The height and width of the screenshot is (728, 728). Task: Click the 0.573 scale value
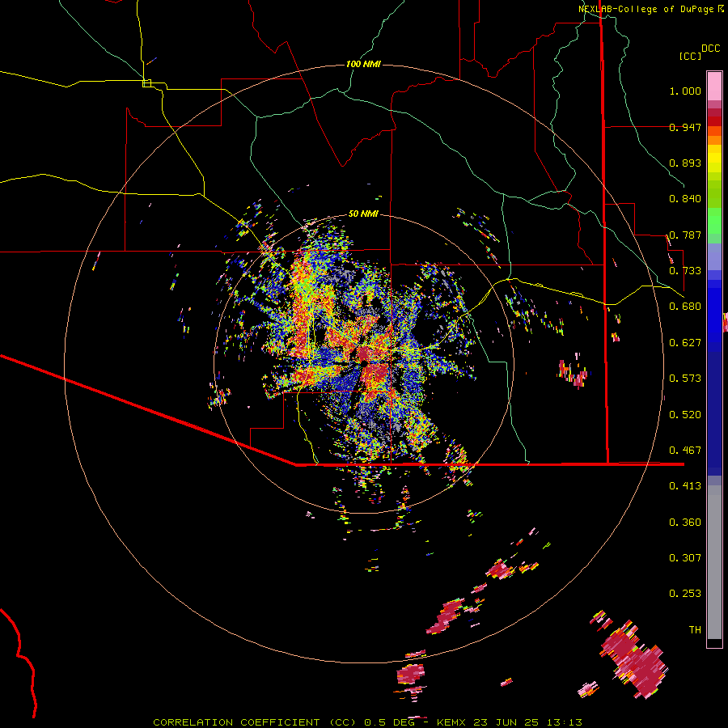tap(685, 379)
